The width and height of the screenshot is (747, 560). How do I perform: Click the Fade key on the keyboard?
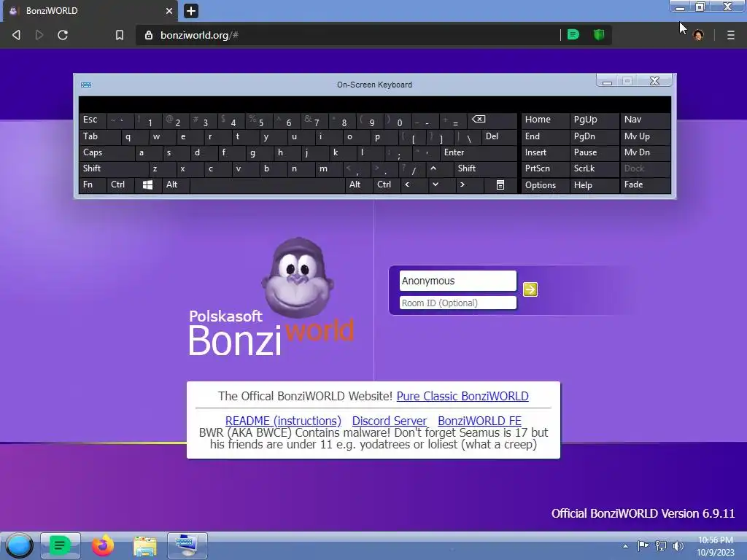coord(645,184)
